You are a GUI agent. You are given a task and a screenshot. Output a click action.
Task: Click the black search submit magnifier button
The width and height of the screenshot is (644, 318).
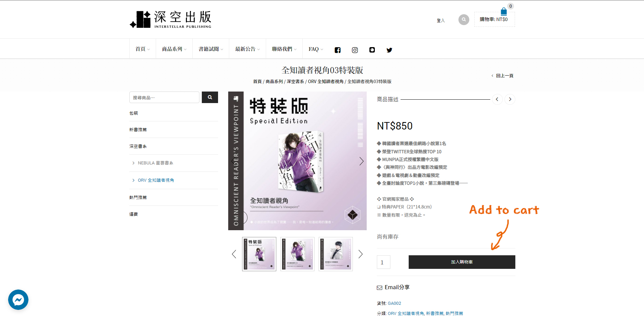coord(210,97)
